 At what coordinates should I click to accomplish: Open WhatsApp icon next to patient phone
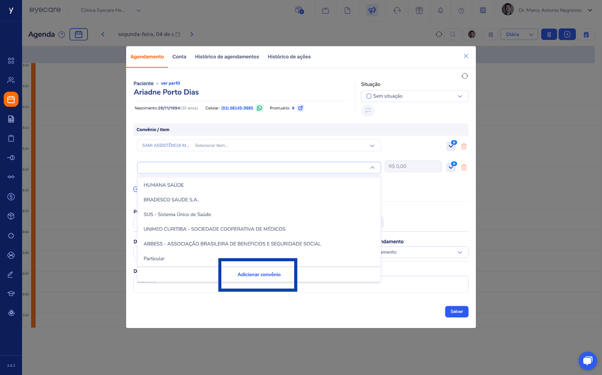tap(260, 108)
